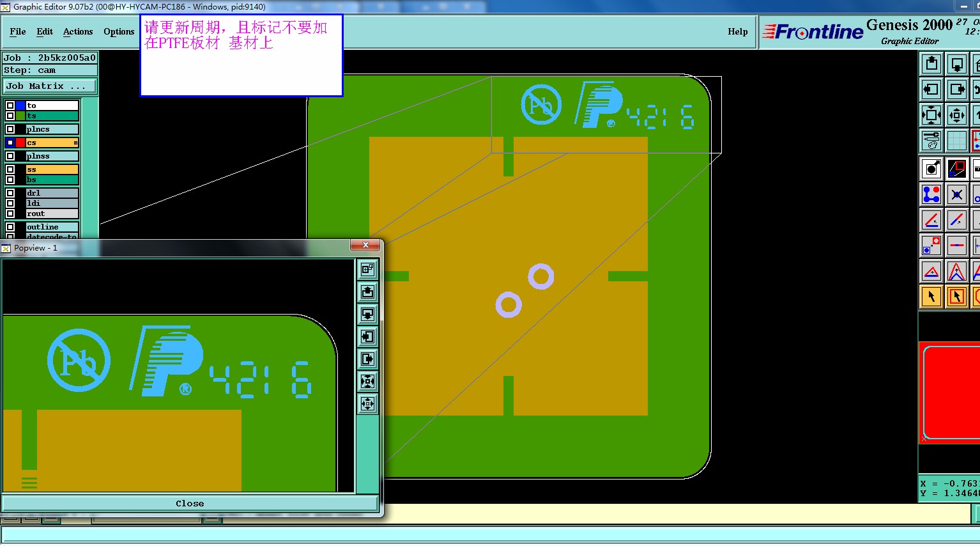The width and height of the screenshot is (980, 546).
Task: Click the green color swatch of 'ts'
Action: (20, 116)
